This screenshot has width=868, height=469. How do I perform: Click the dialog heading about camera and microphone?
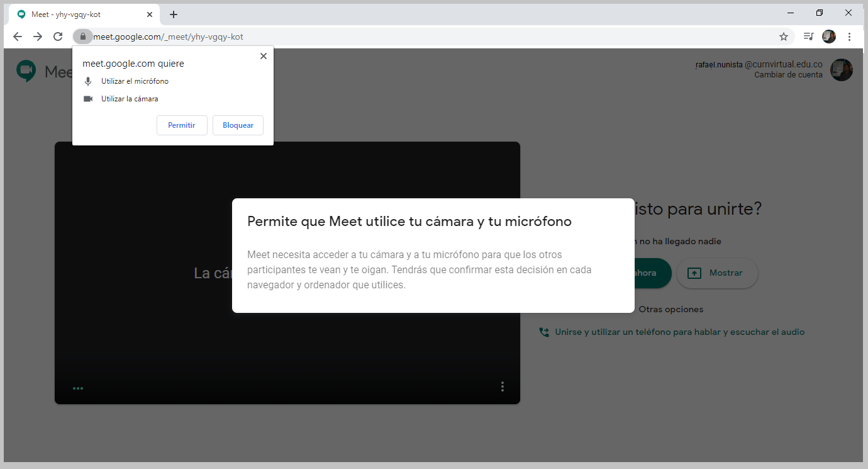(x=409, y=222)
